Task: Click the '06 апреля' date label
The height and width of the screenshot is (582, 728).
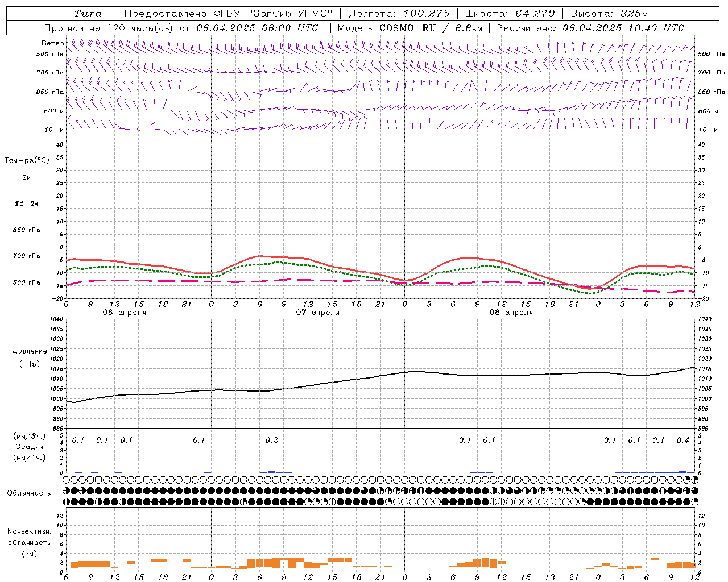Action: click(x=124, y=313)
